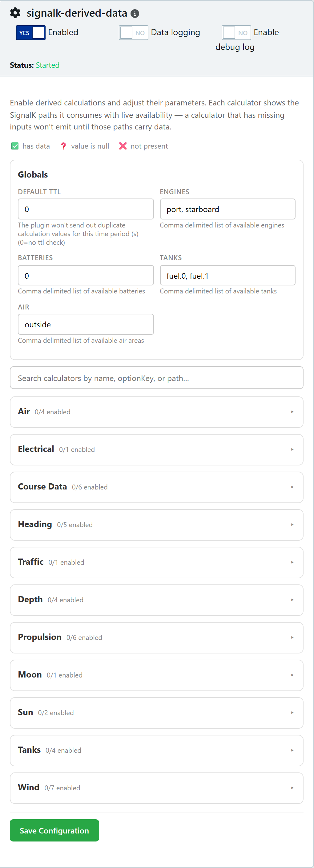Click the Tanks list input field
This screenshot has width=314, height=868.
pos(227,275)
